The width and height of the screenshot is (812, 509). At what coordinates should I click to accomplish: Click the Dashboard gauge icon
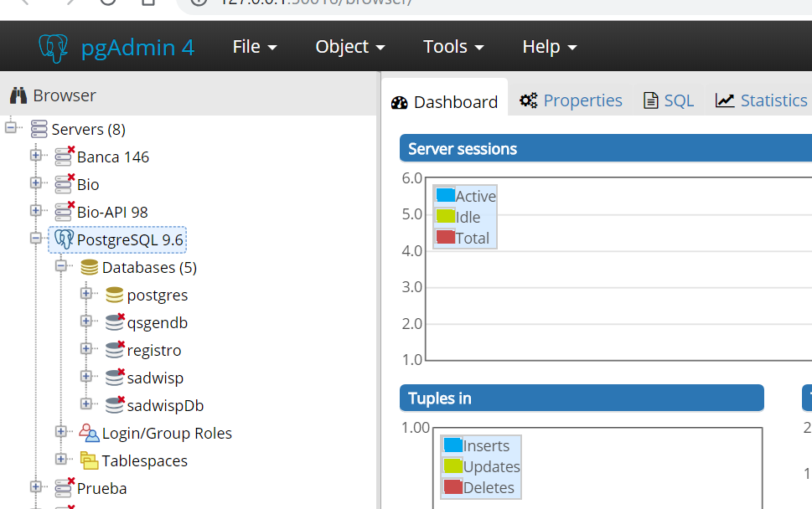pyautogui.click(x=399, y=102)
